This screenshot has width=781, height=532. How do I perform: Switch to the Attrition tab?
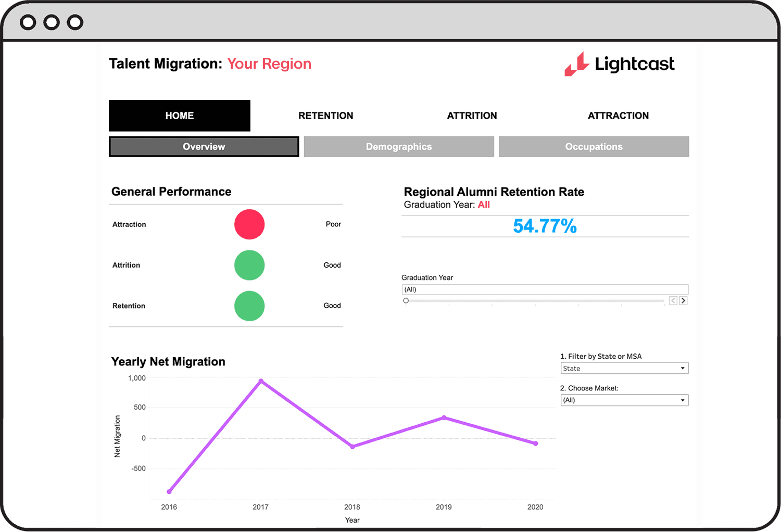coord(472,116)
